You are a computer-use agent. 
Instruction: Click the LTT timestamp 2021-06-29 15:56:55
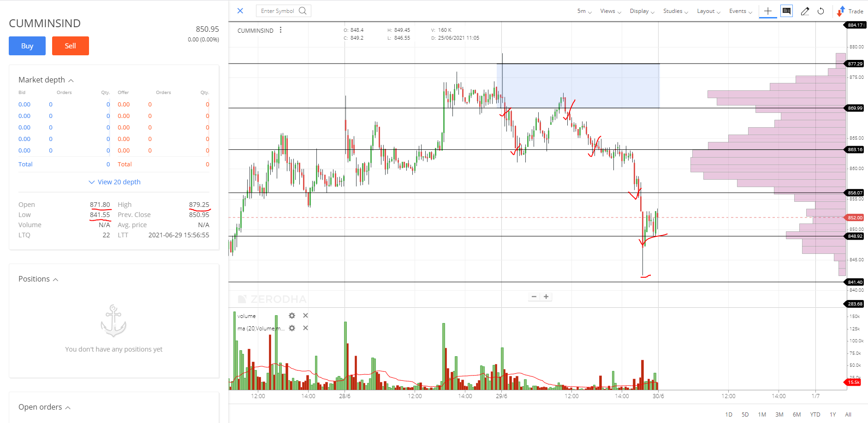tap(178, 235)
